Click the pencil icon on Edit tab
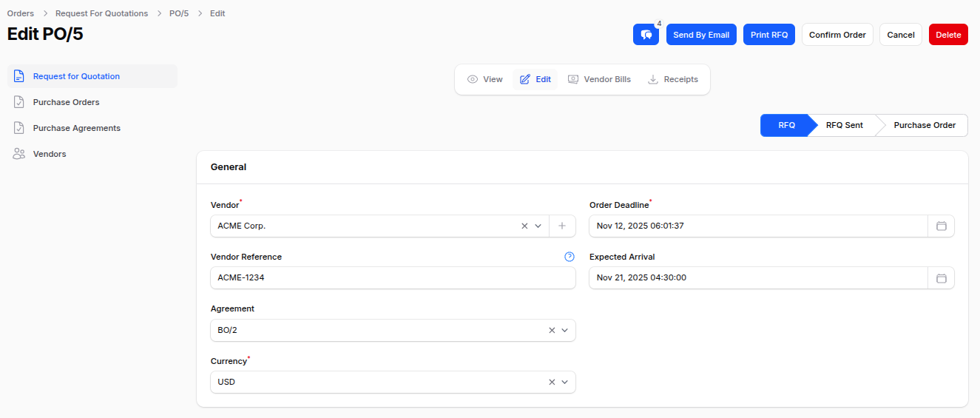 click(x=525, y=79)
